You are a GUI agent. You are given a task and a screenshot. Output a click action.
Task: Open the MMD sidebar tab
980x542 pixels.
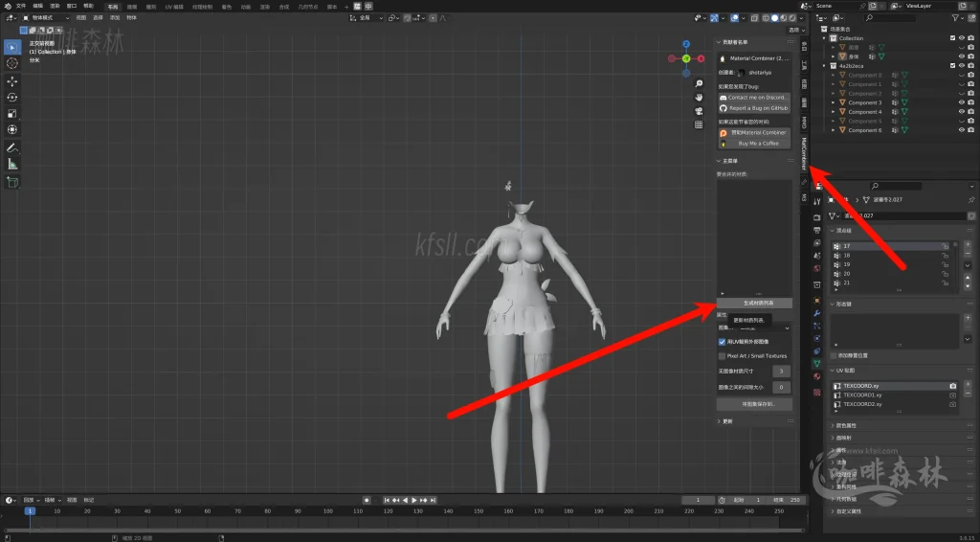[804, 123]
